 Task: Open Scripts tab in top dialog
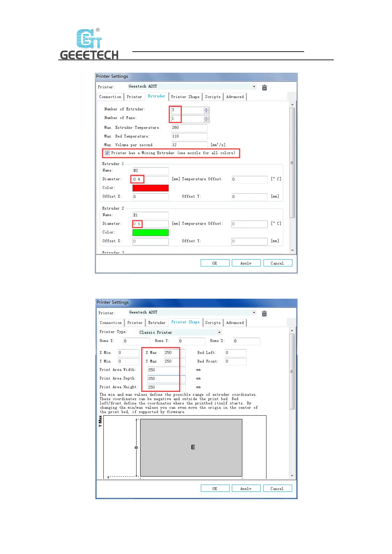[213, 97]
